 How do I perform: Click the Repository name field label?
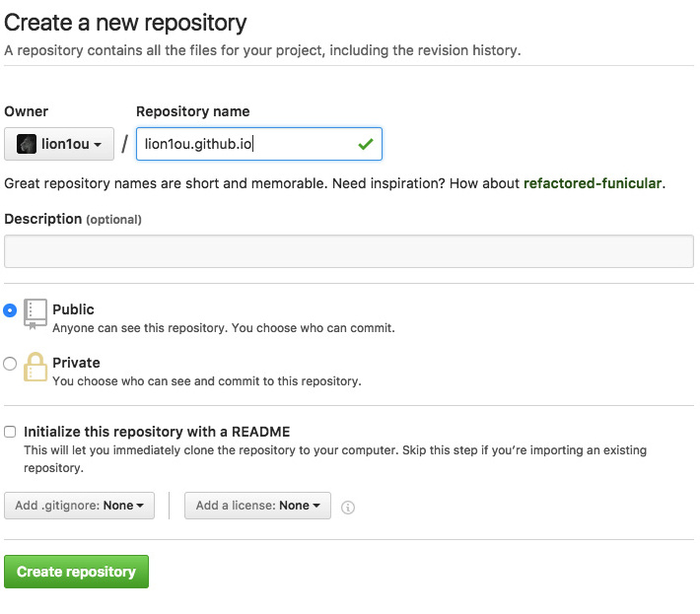(x=192, y=111)
